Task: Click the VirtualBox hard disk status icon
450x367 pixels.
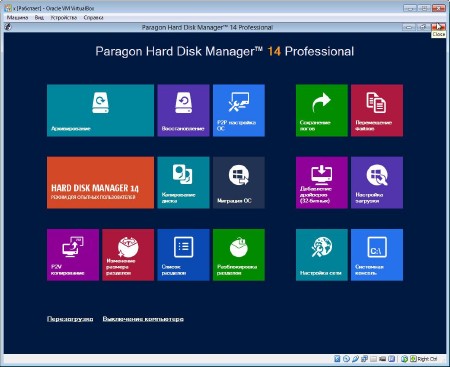Action: pos(337,359)
